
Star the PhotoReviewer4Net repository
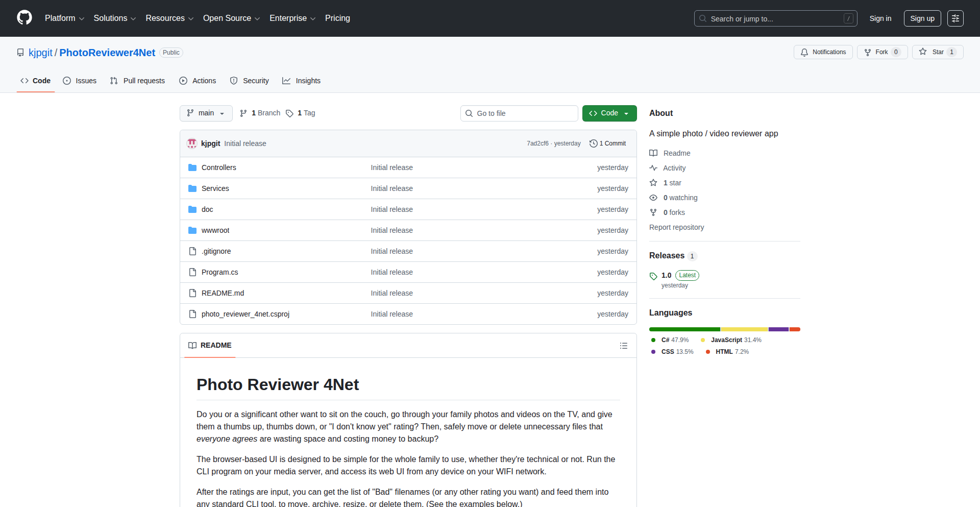point(937,52)
